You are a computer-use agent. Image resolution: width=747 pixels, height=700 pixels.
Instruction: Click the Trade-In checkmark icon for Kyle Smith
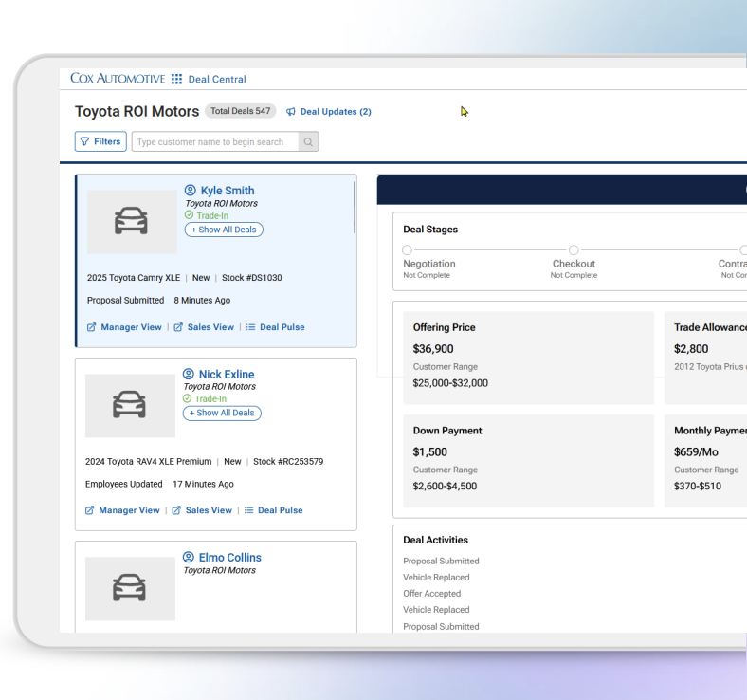[x=189, y=215]
